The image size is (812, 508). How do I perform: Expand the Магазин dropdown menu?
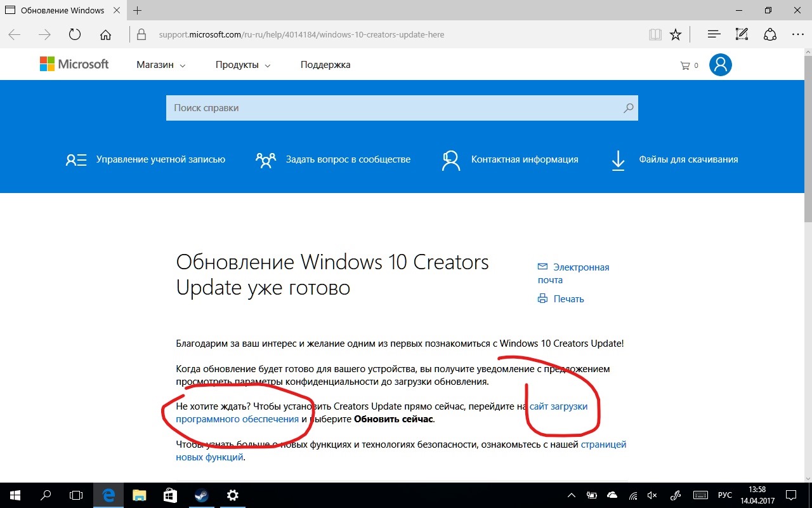tap(160, 65)
